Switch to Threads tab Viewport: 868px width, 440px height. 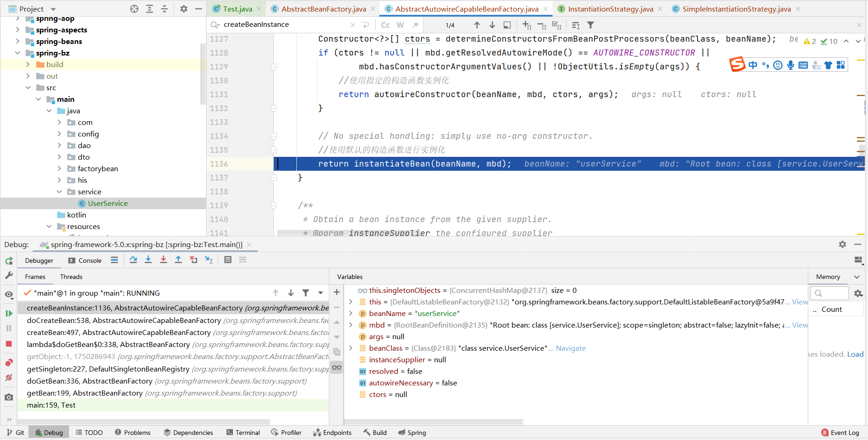click(x=71, y=277)
